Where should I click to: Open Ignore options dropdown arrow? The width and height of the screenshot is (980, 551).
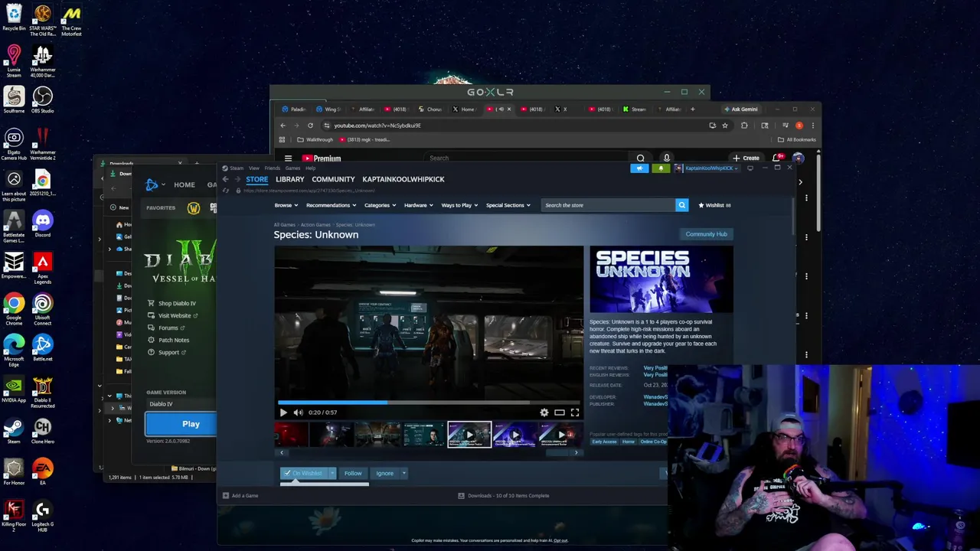tap(403, 473)
